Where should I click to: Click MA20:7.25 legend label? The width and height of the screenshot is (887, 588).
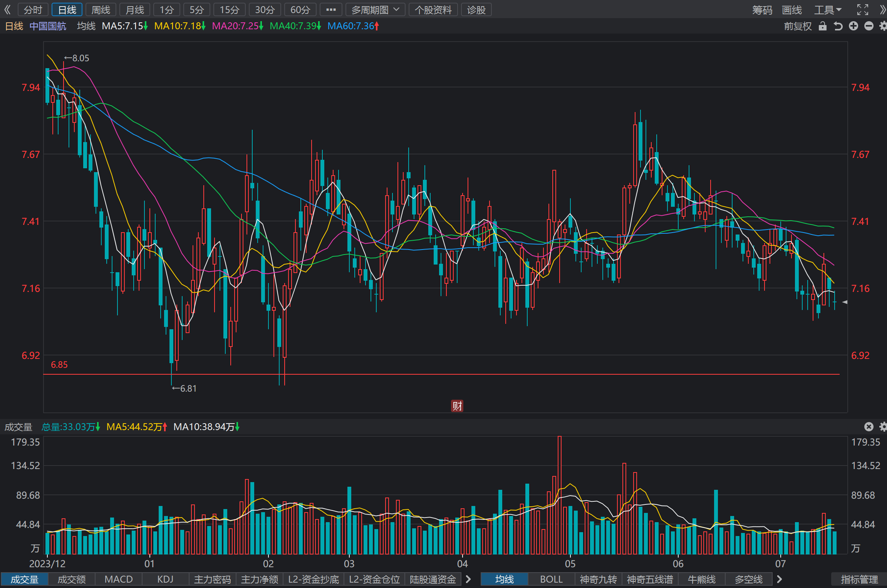tap(238, 26)
